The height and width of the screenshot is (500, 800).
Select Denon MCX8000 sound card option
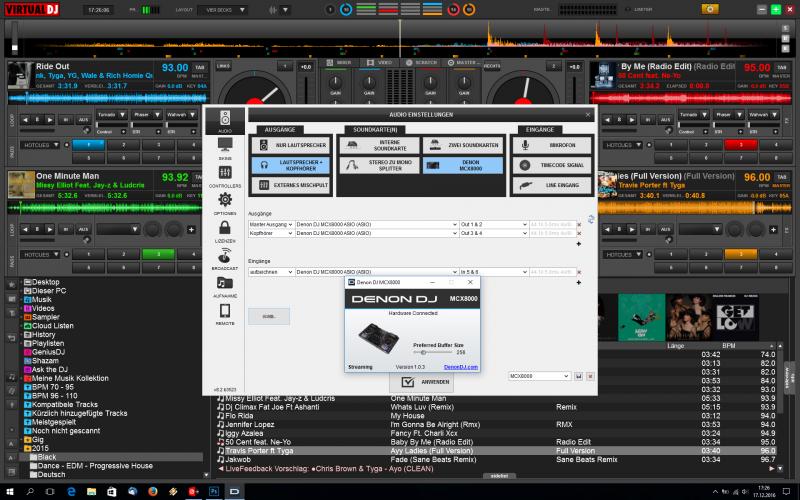463,165
